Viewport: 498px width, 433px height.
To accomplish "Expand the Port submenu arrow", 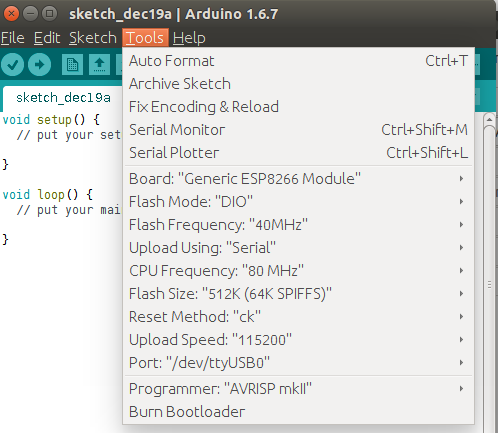I will [461, 363].
